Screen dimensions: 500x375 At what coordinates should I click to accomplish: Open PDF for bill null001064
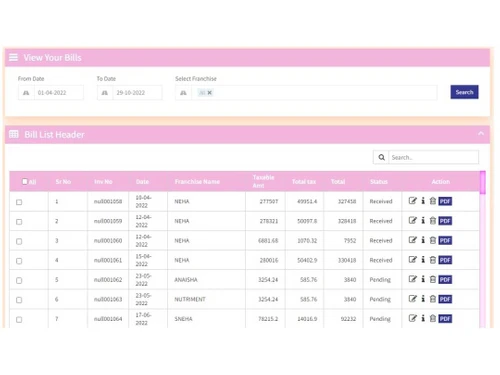tap(445, 319)
